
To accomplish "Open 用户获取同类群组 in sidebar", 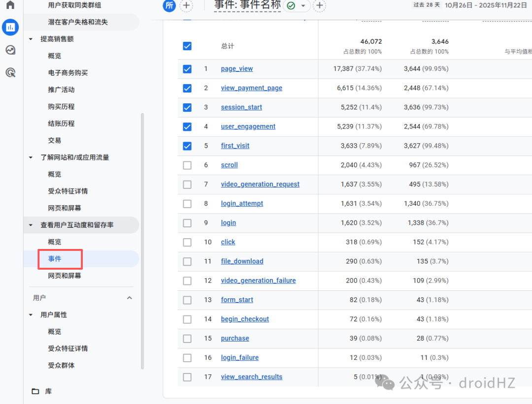I will click(74, 5).
